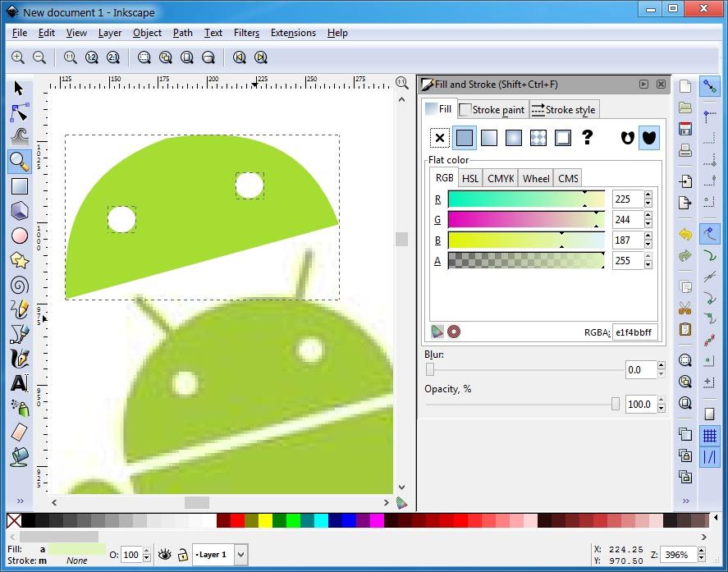Screen dimensions: 728x572
Task: Switch to the Stroke style tab
Action: [564, 110]
